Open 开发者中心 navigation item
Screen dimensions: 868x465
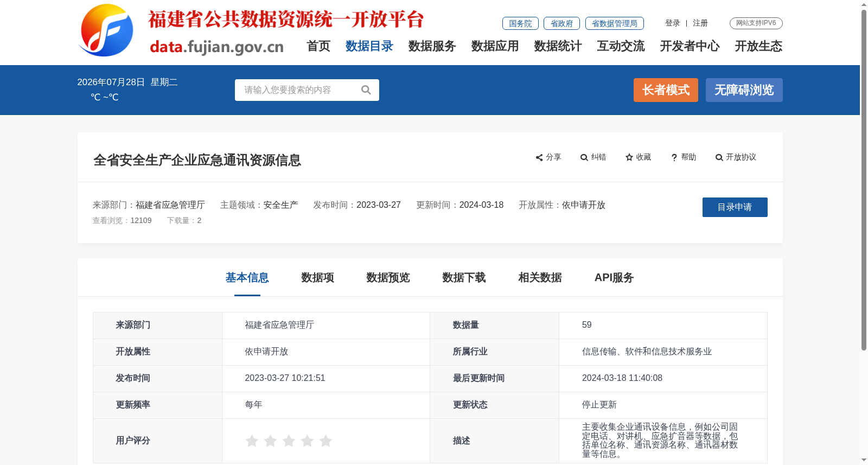click(690, 46)
